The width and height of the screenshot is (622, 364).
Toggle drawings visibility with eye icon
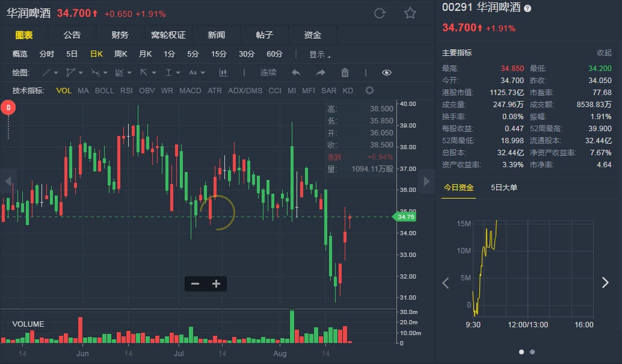pos(386,73)
